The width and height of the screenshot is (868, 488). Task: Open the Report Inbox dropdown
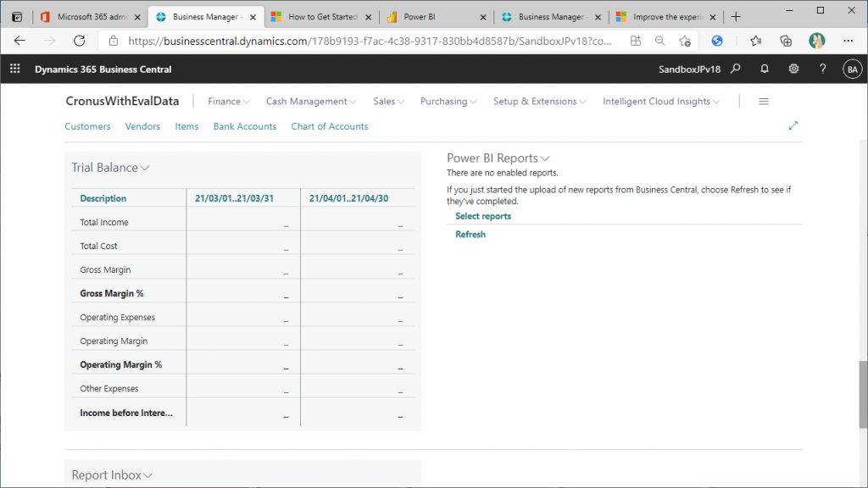point(112,474)
